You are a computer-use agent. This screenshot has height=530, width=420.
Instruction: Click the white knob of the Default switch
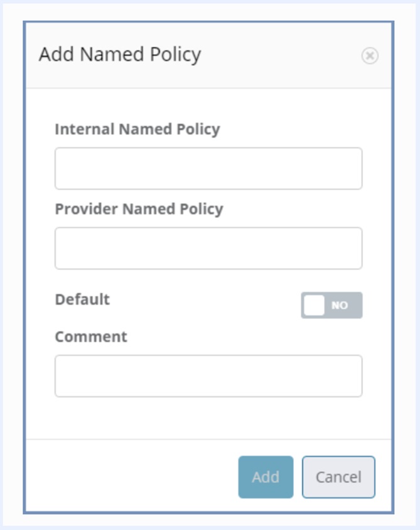click(x=314, y=305)
